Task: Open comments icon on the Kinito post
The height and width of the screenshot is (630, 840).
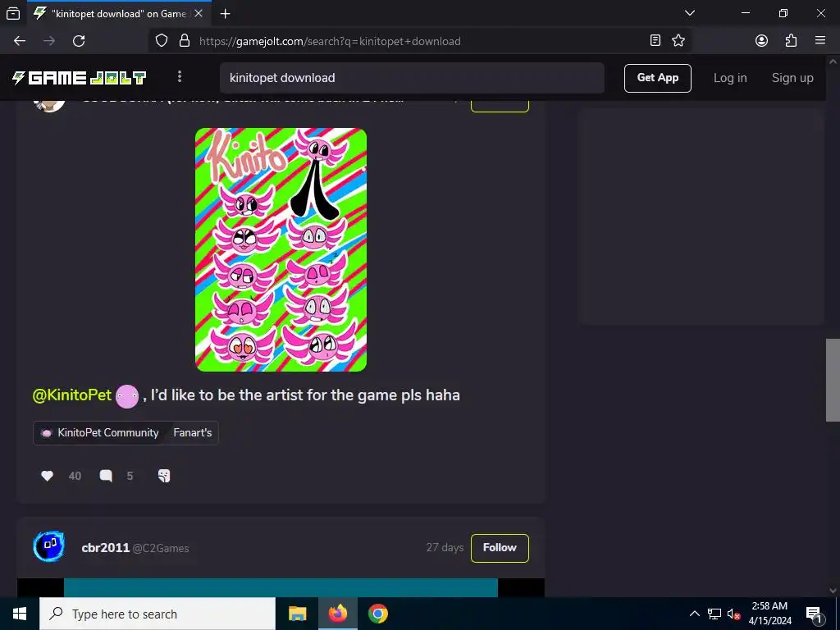Action: 106,476
